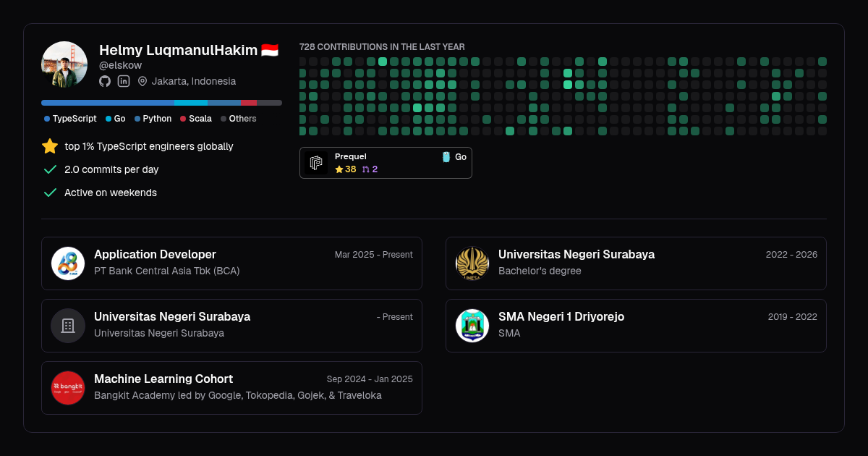The height and width of the screenshot is (456, 868).
Task: Click the UNESA university logo
Action: click(x=472, y=263)
